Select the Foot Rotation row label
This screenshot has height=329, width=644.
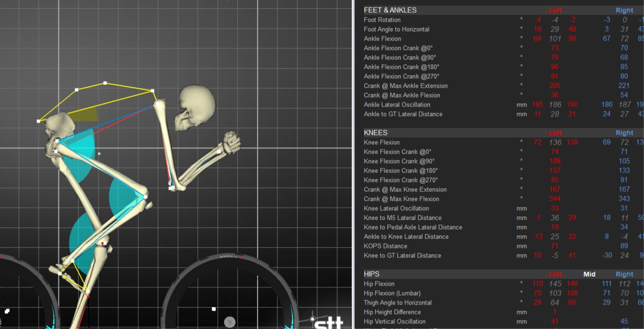382,20
